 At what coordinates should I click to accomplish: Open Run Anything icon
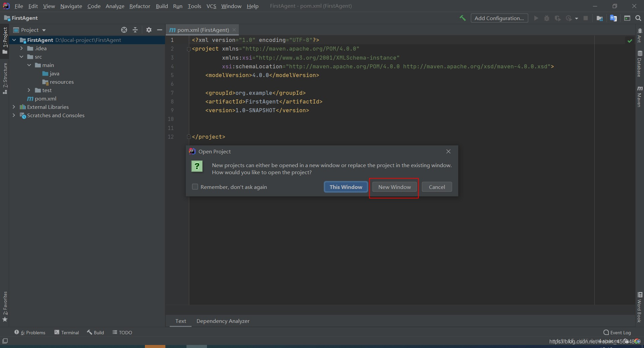click(x=627, y=18)
